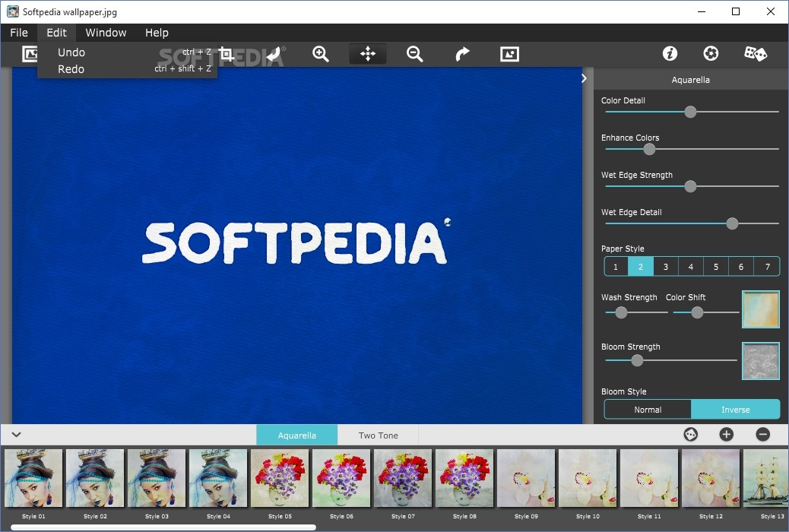
Task: Click the save image toolbar icon
Action: [x=509, y=54]
